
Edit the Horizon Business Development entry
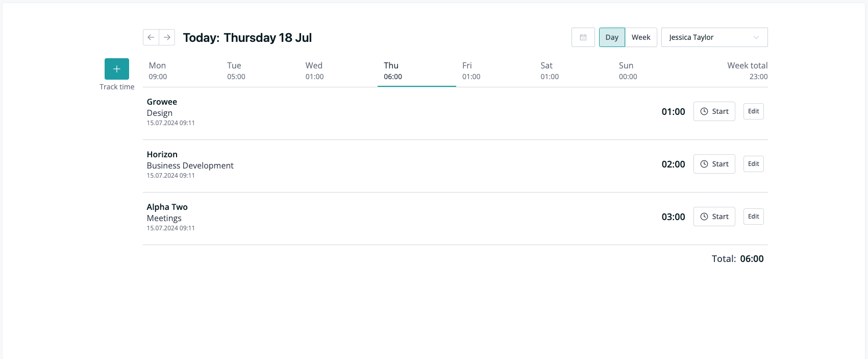pos(753,164)
